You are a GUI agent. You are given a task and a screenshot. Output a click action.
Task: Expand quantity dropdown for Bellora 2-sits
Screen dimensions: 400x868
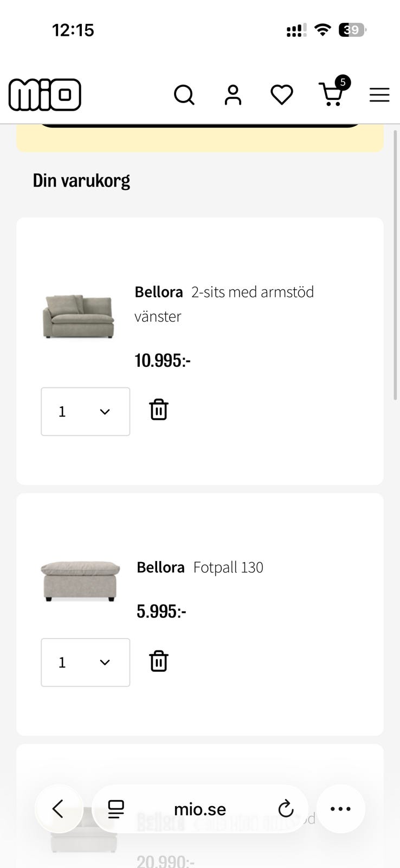tap(86, 411)
